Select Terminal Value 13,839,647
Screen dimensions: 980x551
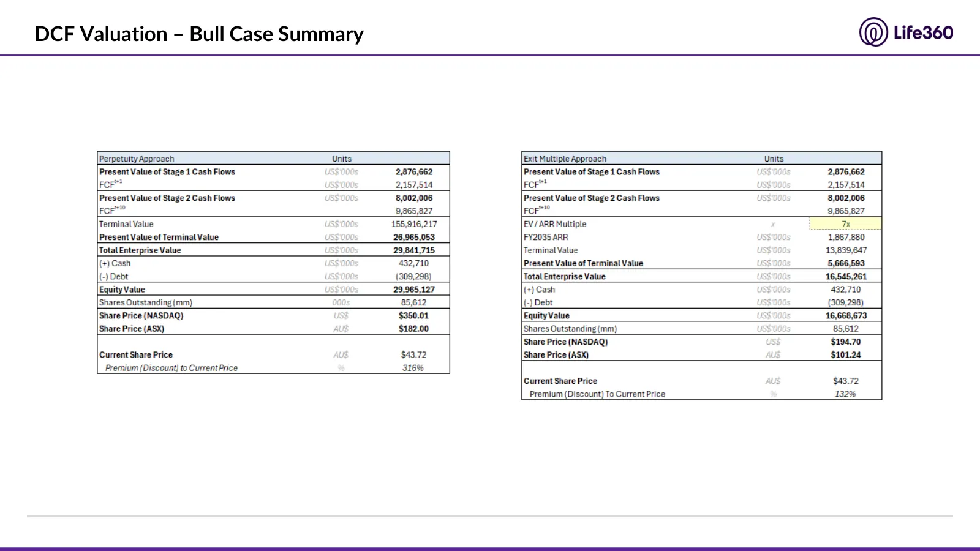[846, 250]
